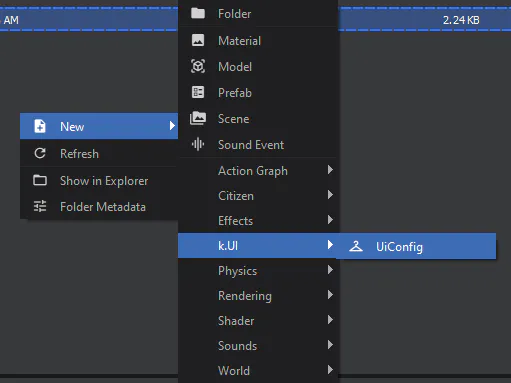Select Refresh from the context menu
Image resolution: width=511 pixels, height=383 pixels.
pyautogui.click(x=99, y=153)
